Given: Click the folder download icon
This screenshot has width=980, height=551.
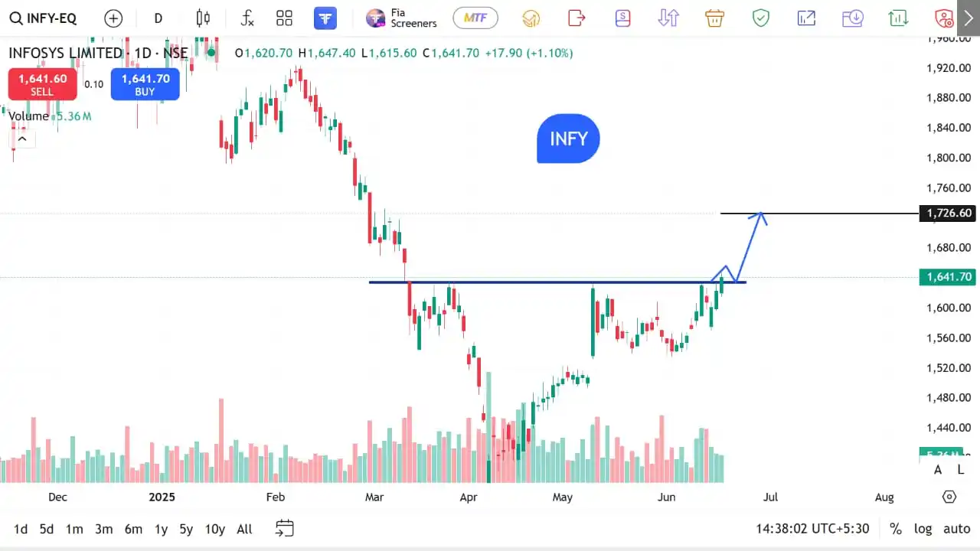Looking at the screenshot, I should tap(852, 18).
